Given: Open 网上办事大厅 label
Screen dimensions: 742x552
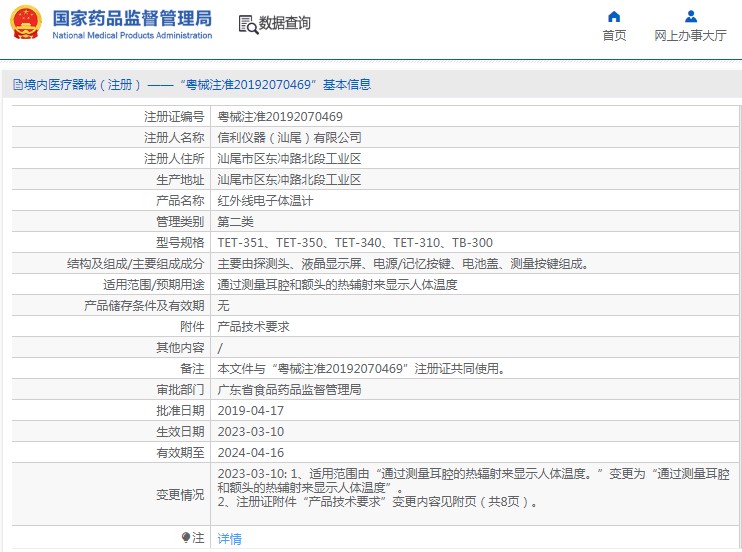Looking at the screenshot, I should (690, 36).
